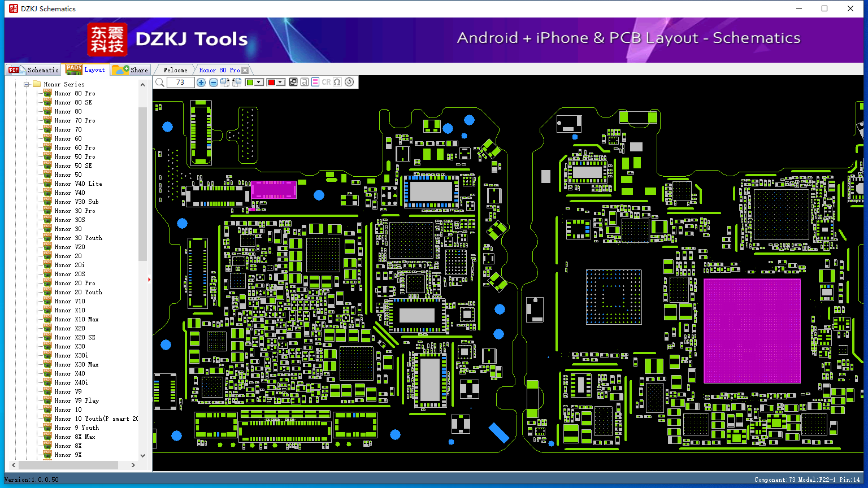Toggle the CR label option

tap(326, 82)
